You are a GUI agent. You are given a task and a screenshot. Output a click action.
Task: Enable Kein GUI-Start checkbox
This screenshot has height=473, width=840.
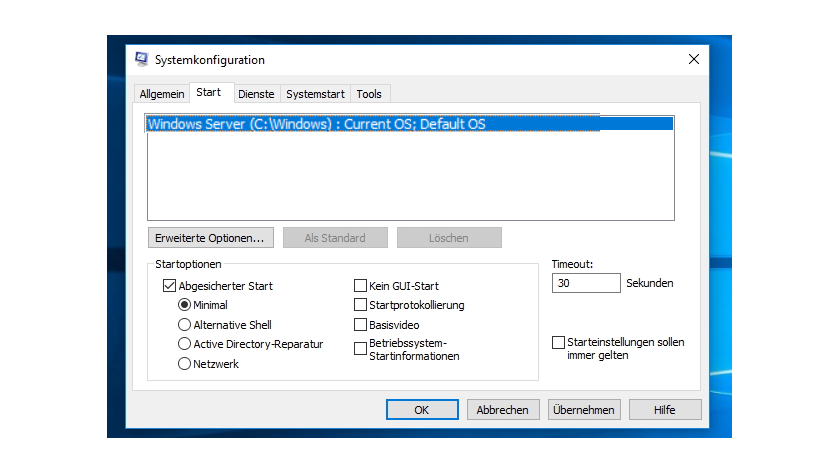[361, 286]
